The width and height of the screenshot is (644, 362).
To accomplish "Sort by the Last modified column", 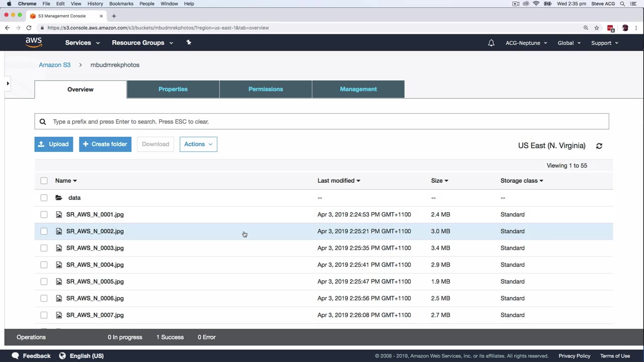I will click(339, 180).
